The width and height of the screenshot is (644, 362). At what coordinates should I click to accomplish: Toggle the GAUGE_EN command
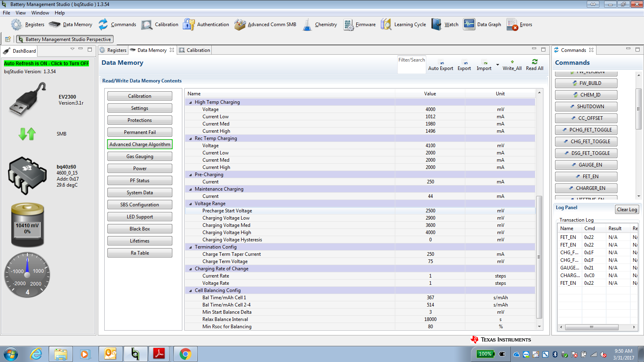pos(586,165)
